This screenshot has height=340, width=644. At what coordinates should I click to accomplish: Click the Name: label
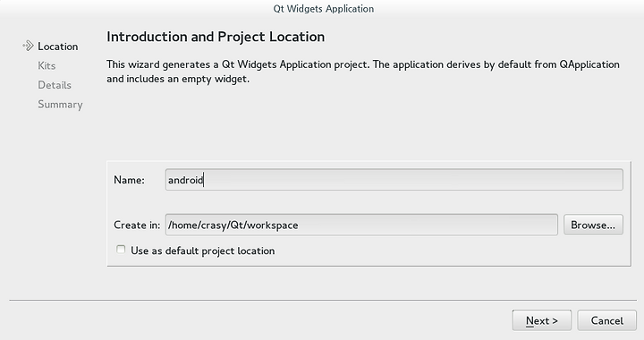click(129, 180)
